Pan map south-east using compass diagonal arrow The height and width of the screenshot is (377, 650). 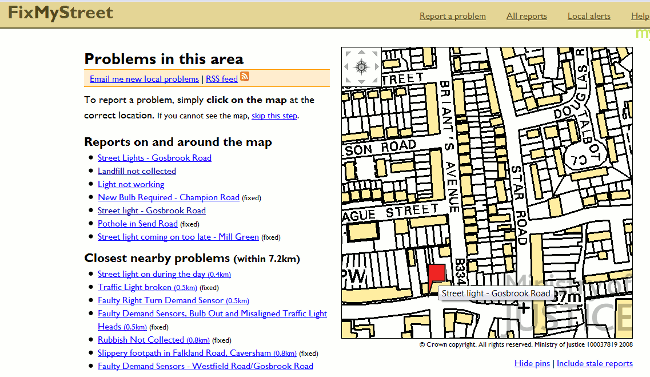(375, 80)
